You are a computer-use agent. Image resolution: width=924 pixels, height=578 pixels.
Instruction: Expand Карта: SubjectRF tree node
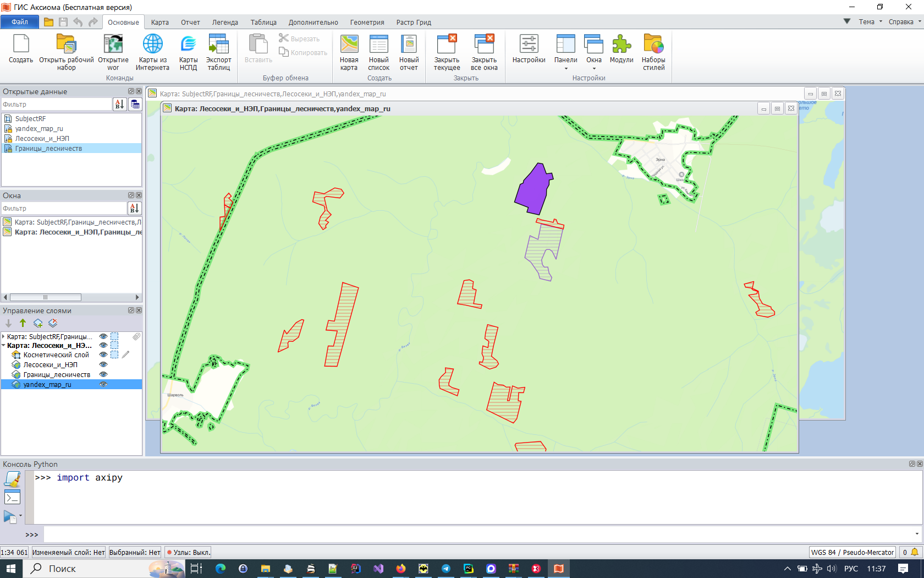pyautogui.click(x=4, y=336)
